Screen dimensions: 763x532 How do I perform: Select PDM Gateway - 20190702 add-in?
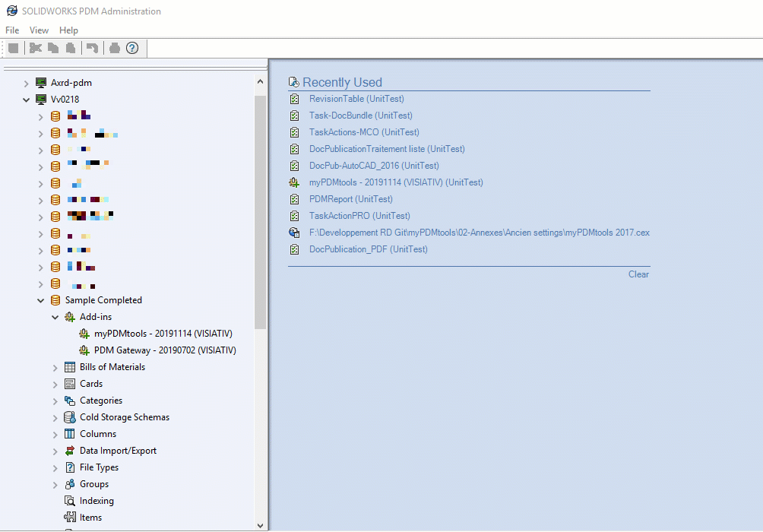tap(164, 350)
